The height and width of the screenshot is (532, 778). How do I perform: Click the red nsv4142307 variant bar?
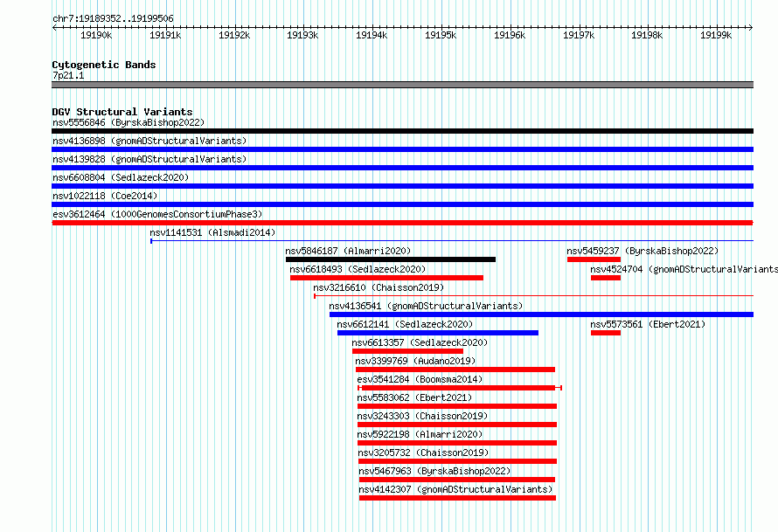pos(457,498)
